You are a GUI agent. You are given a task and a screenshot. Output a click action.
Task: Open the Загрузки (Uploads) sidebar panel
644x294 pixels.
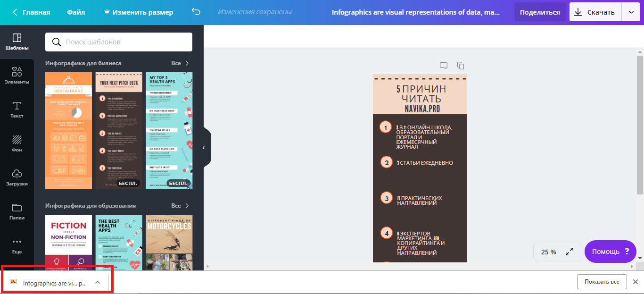[17, 177]
